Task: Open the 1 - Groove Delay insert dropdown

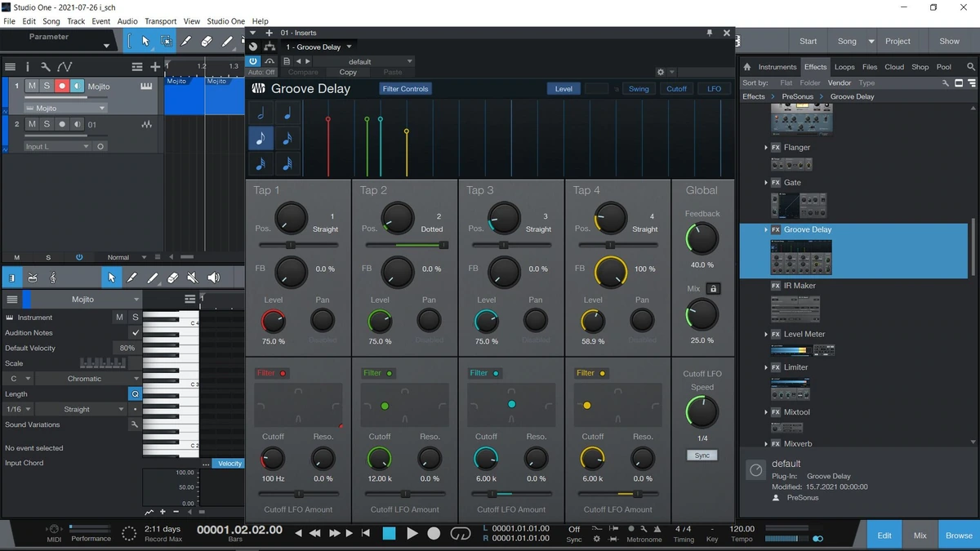Action: (x=318, y=47)
